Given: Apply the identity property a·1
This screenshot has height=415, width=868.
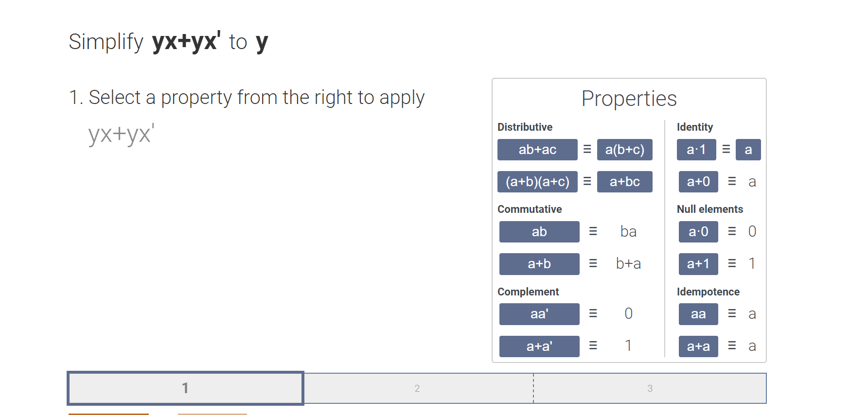Looking at the screenshot, I should pos(696,150).
